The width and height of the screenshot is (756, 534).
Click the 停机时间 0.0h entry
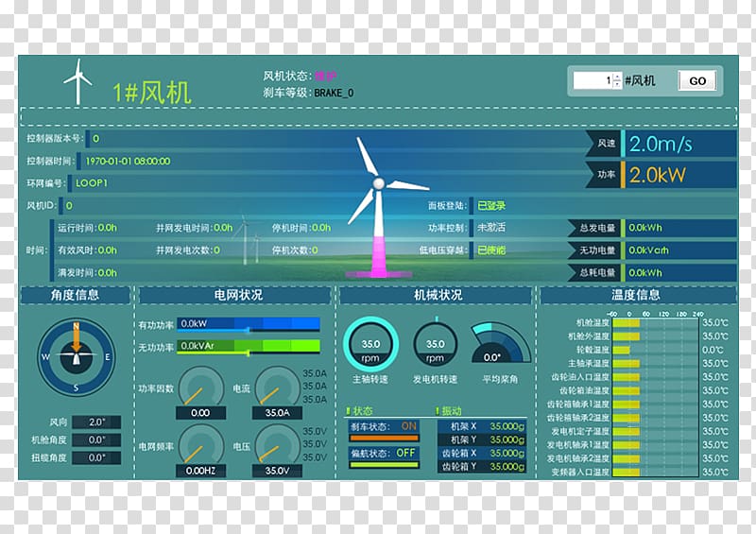point(301,228)
